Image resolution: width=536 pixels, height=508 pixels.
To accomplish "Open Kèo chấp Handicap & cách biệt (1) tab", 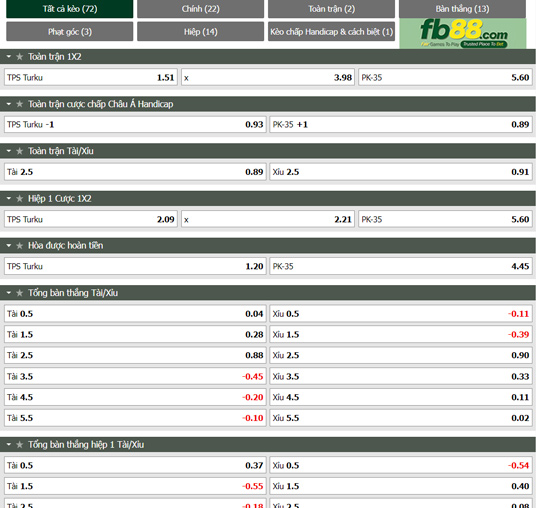I will click(332, 32).
